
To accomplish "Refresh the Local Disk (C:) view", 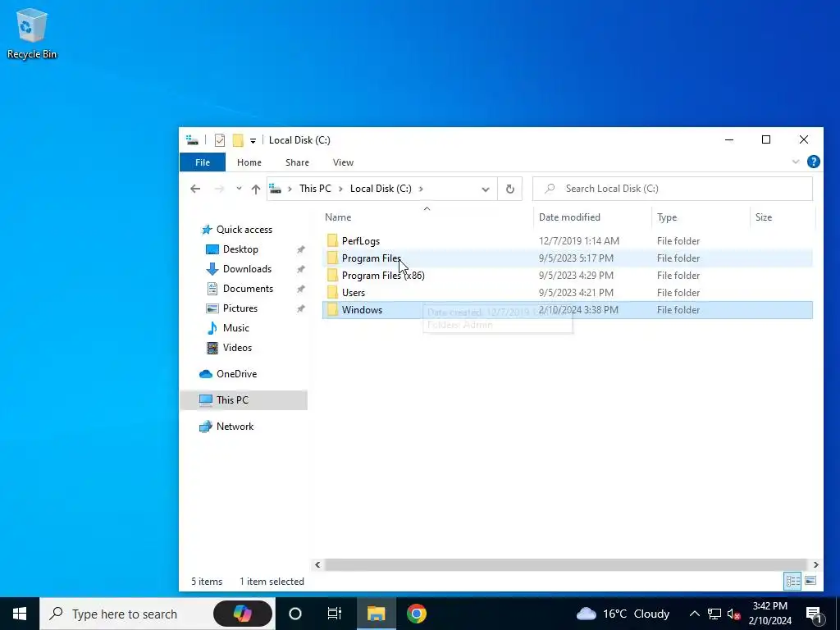I will [510, 189].
